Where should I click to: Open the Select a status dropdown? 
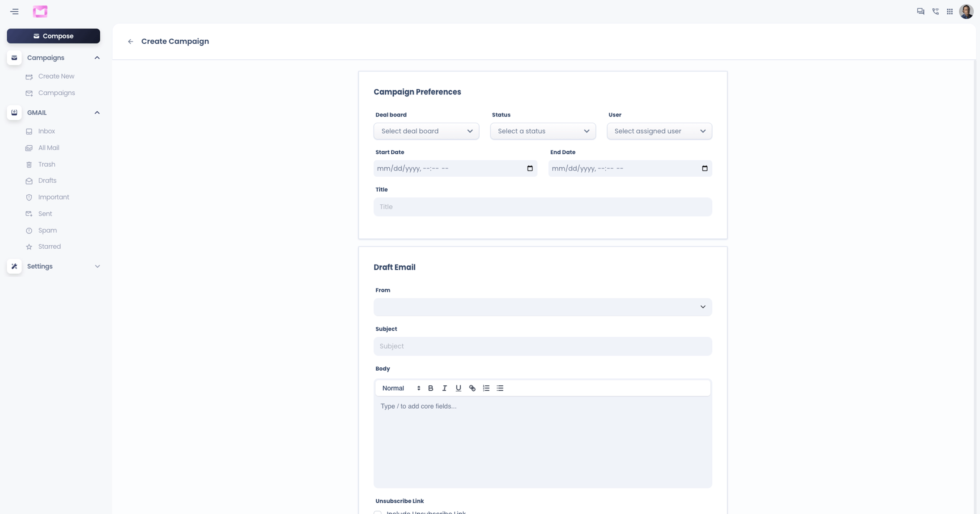(543, 131)
